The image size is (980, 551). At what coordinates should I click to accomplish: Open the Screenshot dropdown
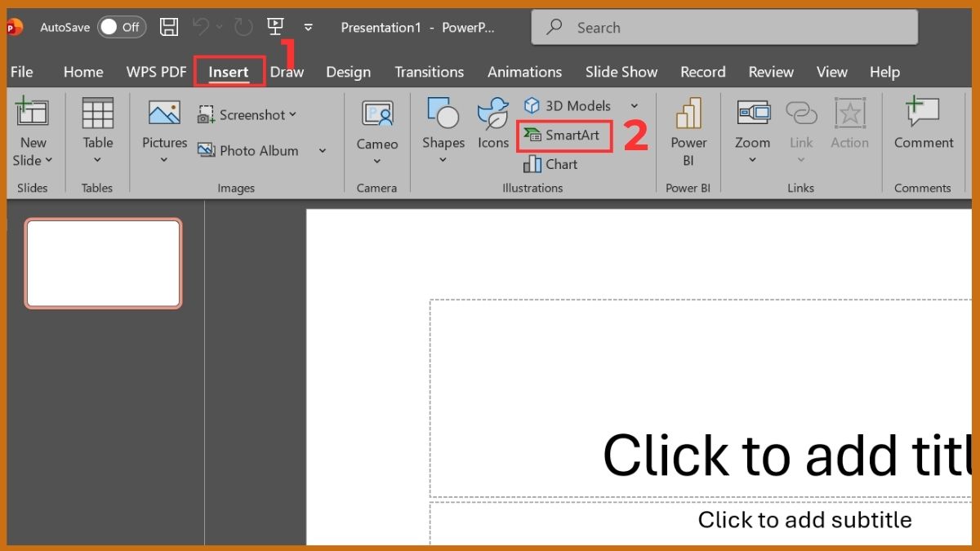pos(292,114)
